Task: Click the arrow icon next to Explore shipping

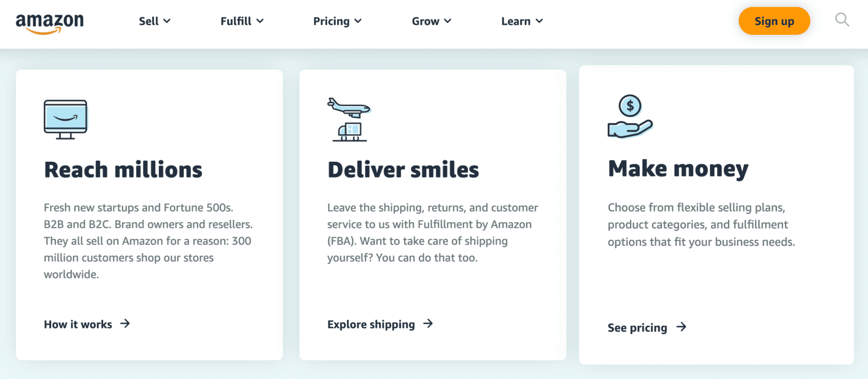Action: 428,324
